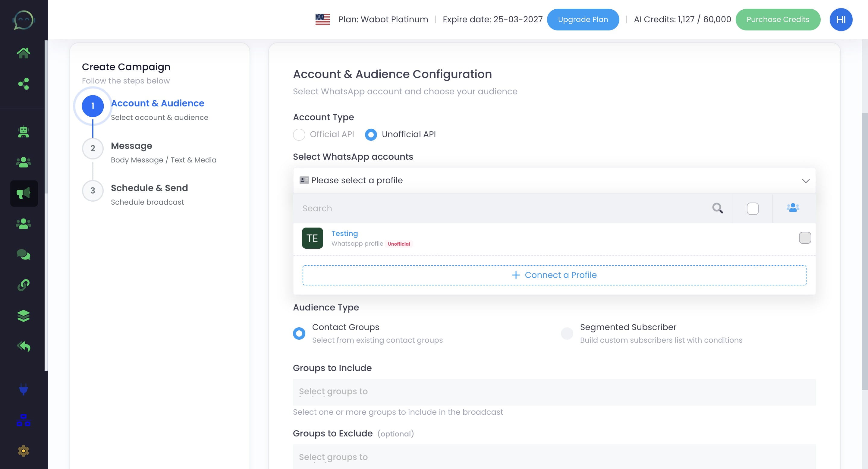Click the reply arrows sidebar icon
The image size is (868, 469).
pyautogui.click(x=24, y=346)
